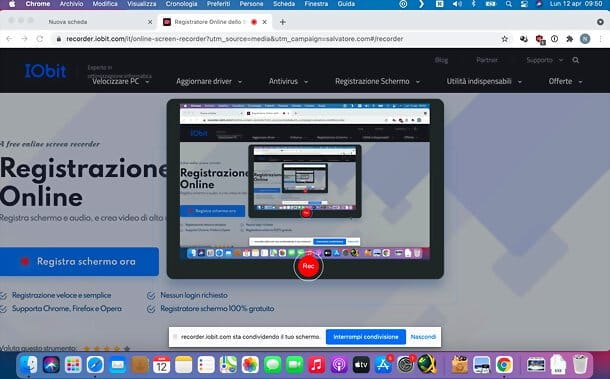Open Calendar from the dock

161,365
